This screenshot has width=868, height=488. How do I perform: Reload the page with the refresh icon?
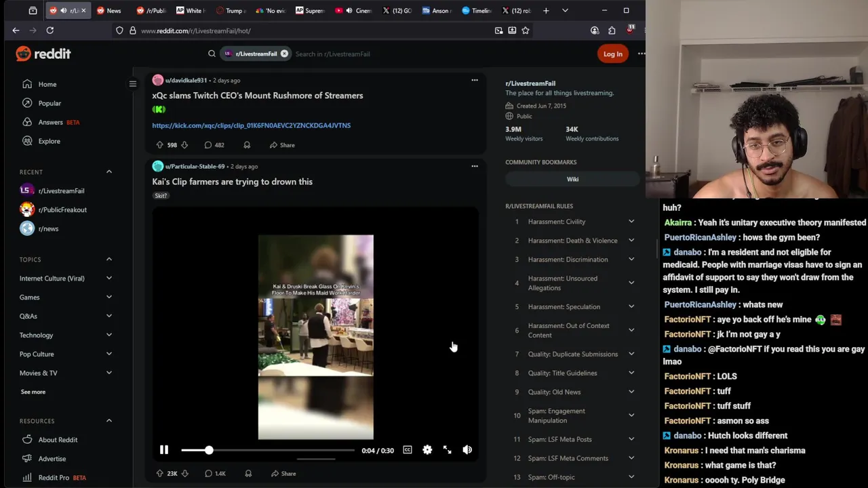coord(50,30)
